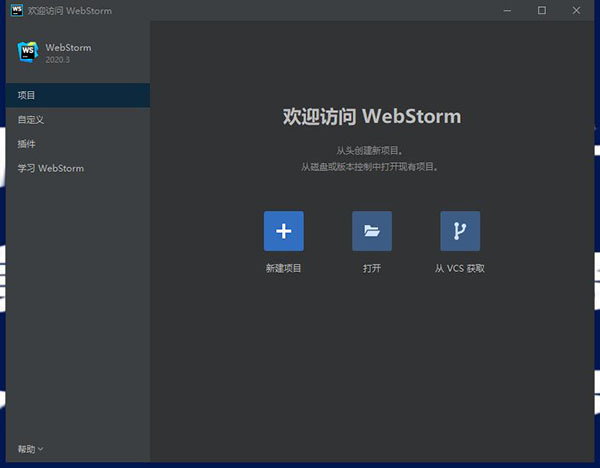
Task: Click the VCS branch icon button
Action: pos(460,231)
